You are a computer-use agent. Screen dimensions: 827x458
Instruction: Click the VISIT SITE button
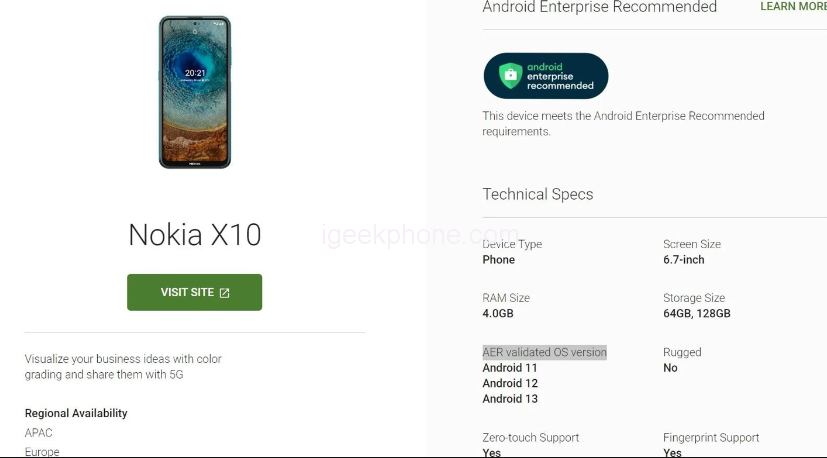(x=194, y=292)
